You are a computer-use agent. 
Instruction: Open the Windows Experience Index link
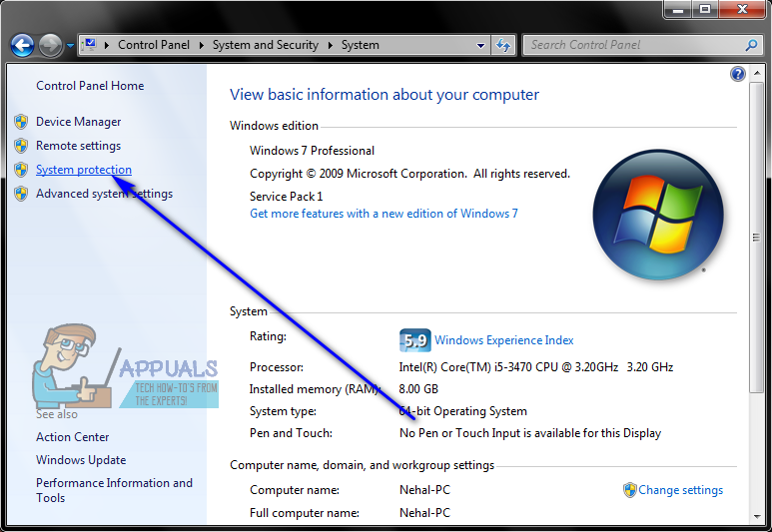tap(503, 340)
